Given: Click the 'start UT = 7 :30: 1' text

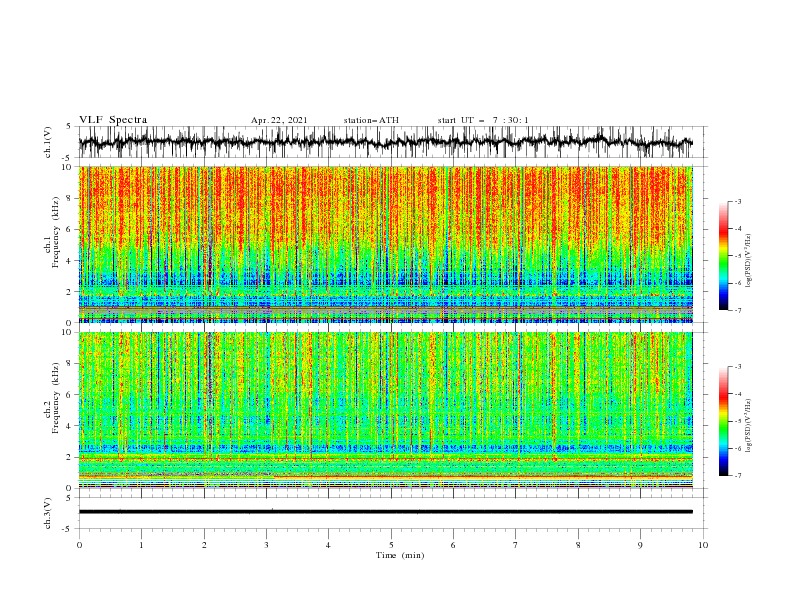Looking at the screenshot, I should pos(483,120).
